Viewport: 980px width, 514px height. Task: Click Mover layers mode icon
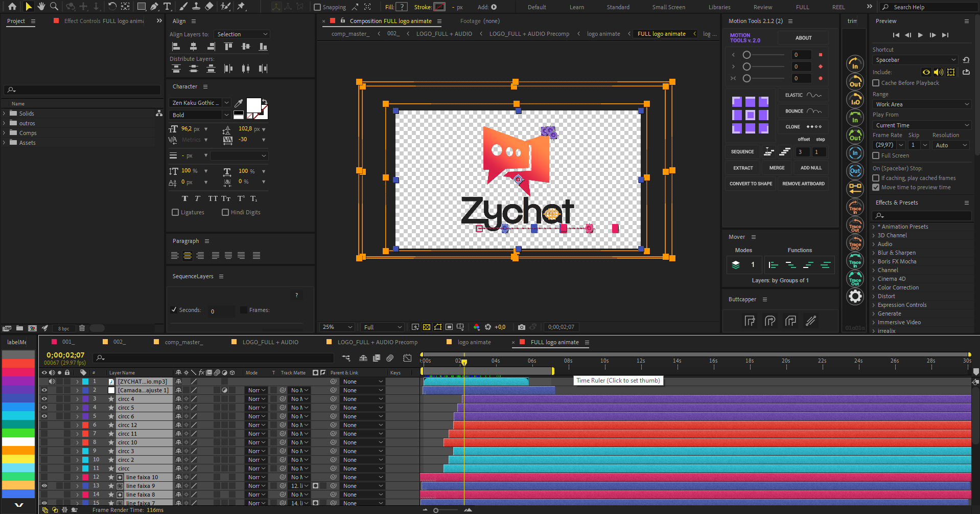point(736,264)
